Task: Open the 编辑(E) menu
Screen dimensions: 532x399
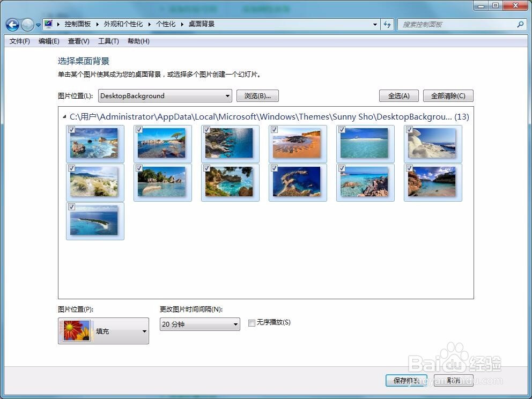Action: pos(49,41)
